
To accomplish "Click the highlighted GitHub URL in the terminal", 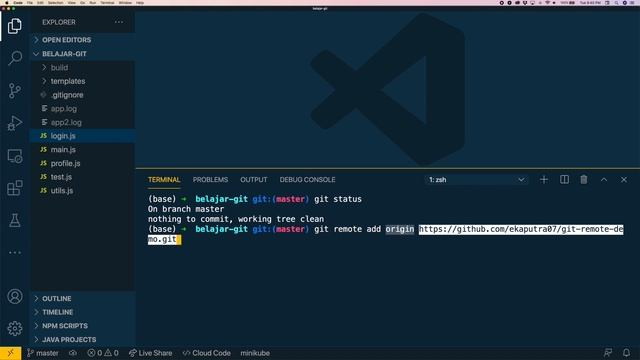I will [x=521, y=229].
